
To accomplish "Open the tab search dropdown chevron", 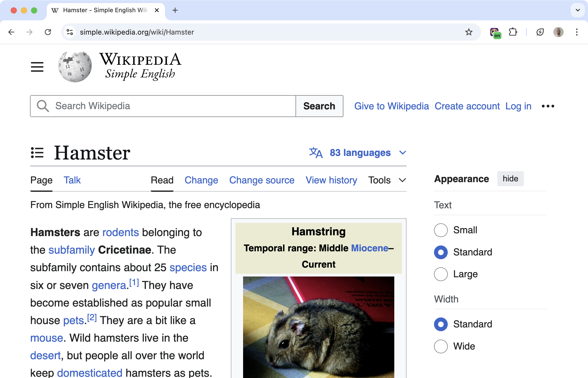I will pyautogui.click(x=578, y=10).
